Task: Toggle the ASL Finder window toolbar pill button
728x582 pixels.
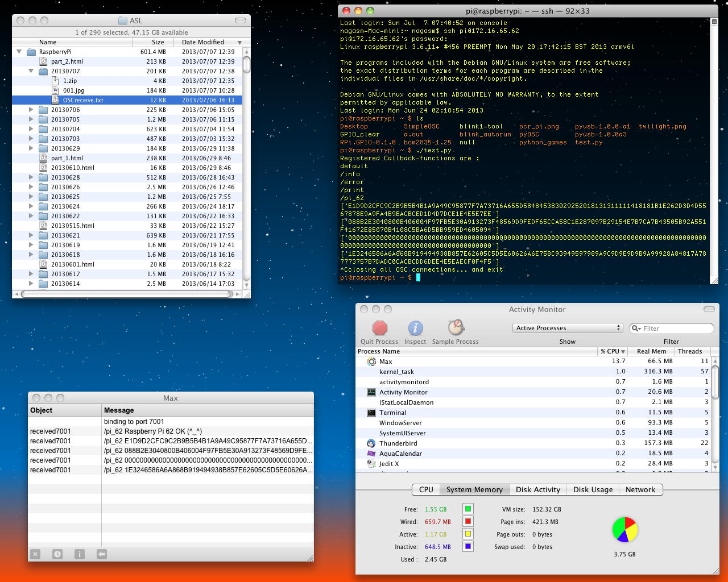Action: point(241,20)
